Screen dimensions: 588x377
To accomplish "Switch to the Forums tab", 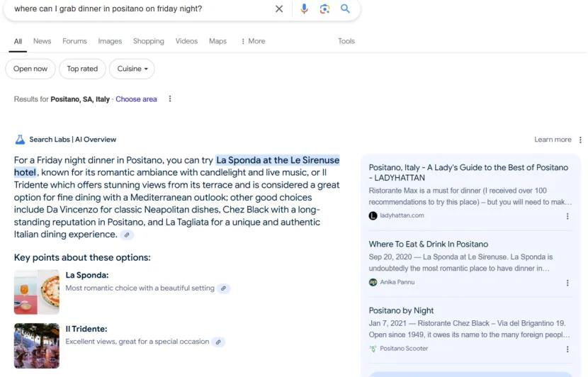I will click(x=74, y=41).
